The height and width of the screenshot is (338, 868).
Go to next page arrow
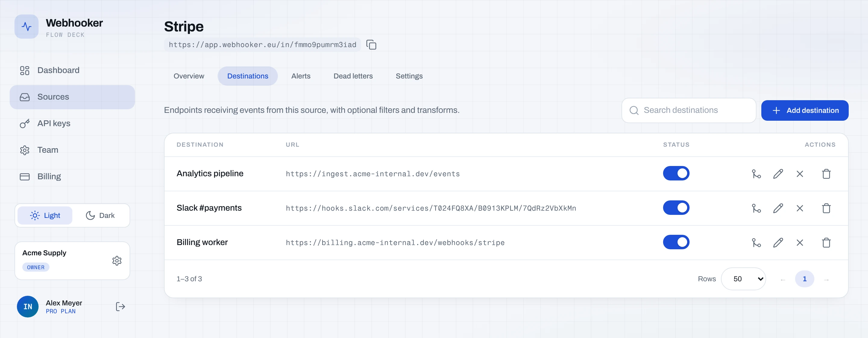pyautogui.click(x=826, y=279)
